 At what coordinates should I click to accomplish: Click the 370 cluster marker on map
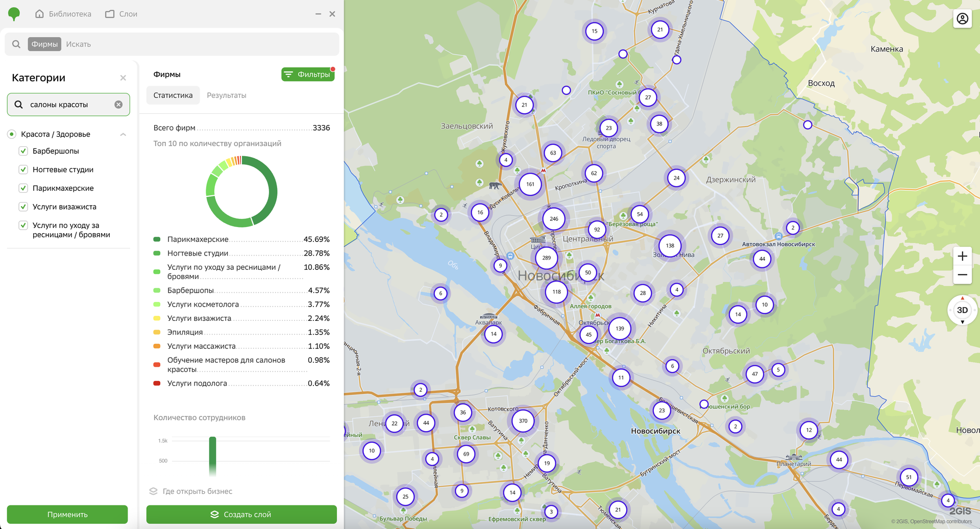523,421
